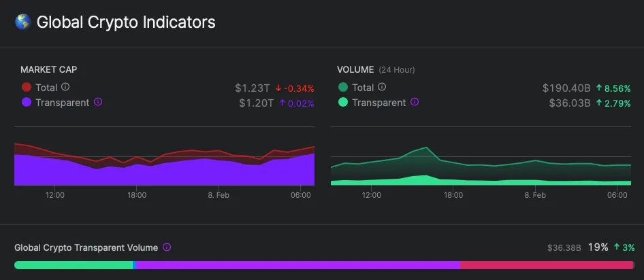Click the (24 Hour) text next to Volume
Image resolution: width=644 pixels, height=280 pixels.
point(397,70)
